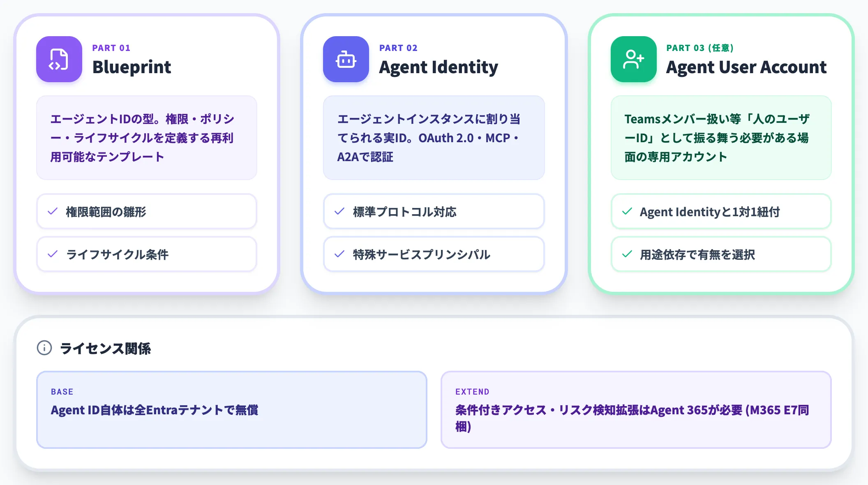
Task: Click the BASE label
Action: point(62,392)
